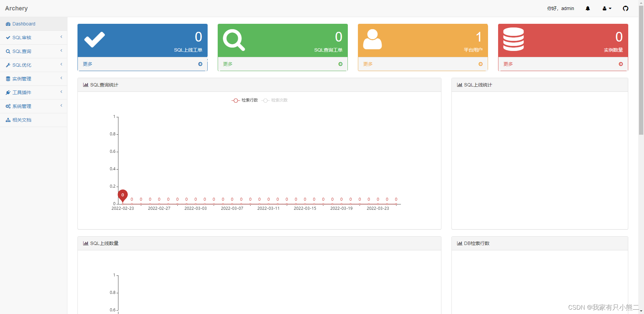Expand the 实例管理 chevron arrow
Screen dimensions: 644x314
[x=61, y=78]
